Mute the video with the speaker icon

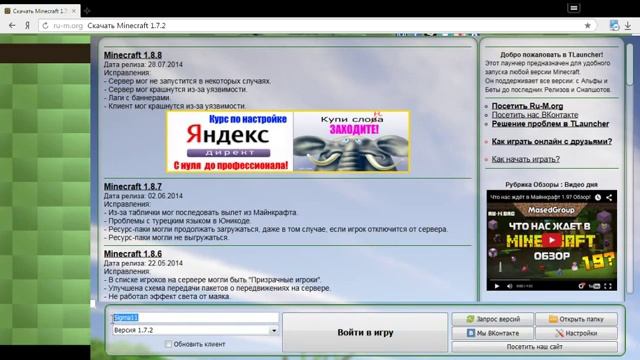[509, 286]
